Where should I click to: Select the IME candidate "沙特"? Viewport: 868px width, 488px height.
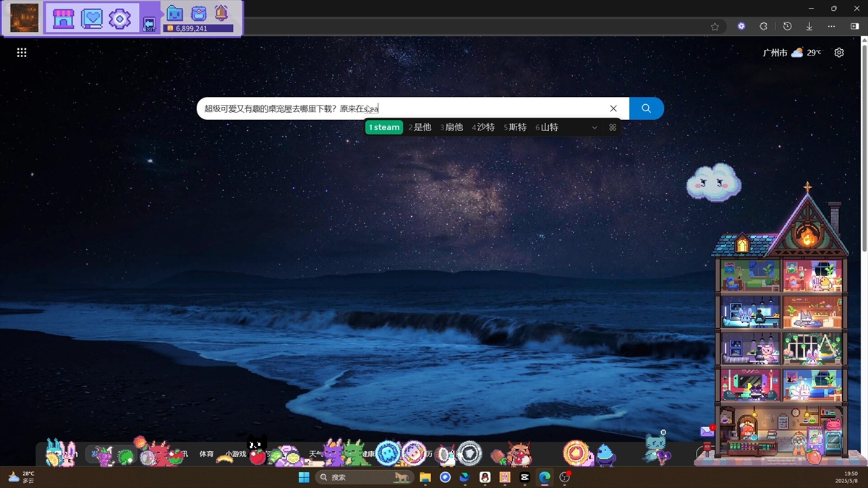pyautogui.click(x=483, y=127)
